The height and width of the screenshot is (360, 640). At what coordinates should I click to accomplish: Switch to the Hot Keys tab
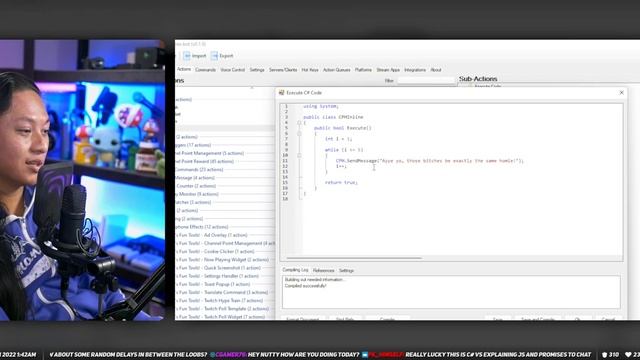310,70
